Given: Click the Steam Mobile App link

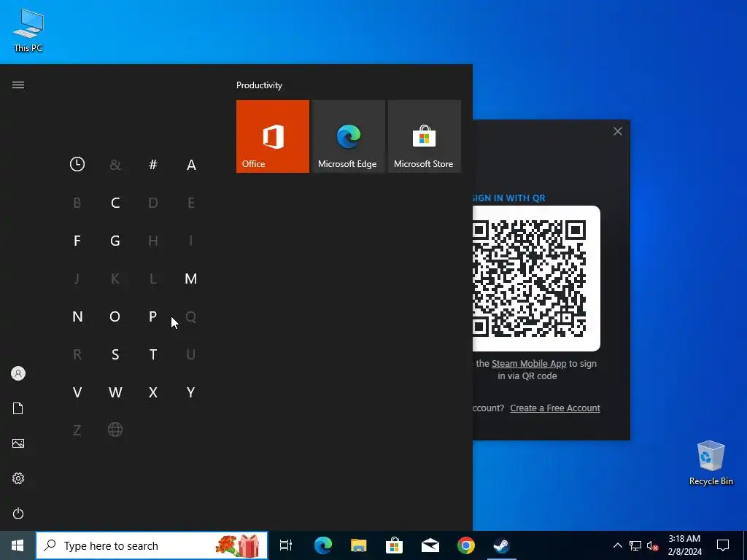Looking at the screenshot, I should tap(529, 364).
